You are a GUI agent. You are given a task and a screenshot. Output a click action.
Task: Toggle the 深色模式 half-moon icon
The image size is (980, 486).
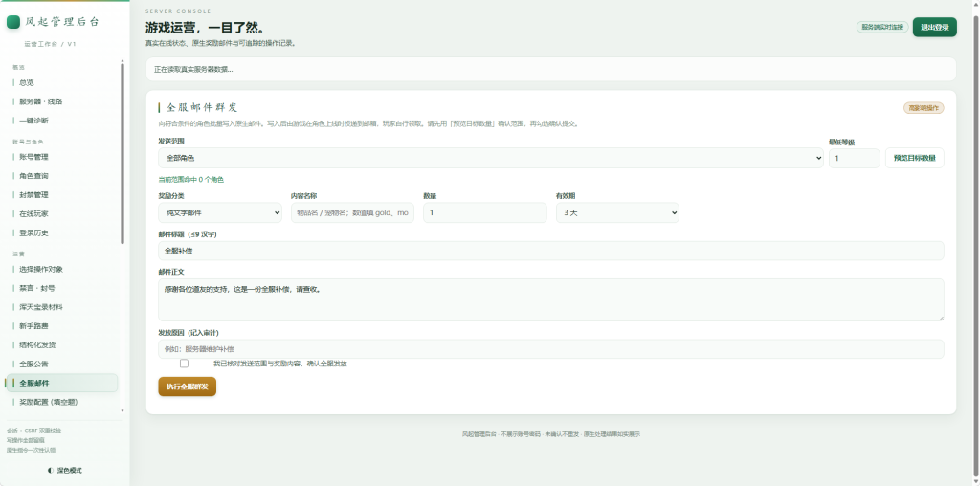[x=51, y=471]
